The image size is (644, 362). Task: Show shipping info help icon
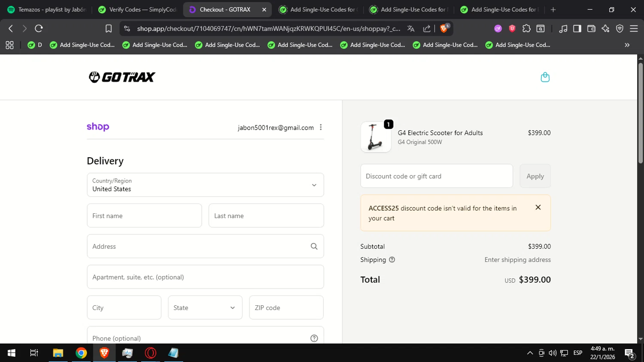[392, 260]
